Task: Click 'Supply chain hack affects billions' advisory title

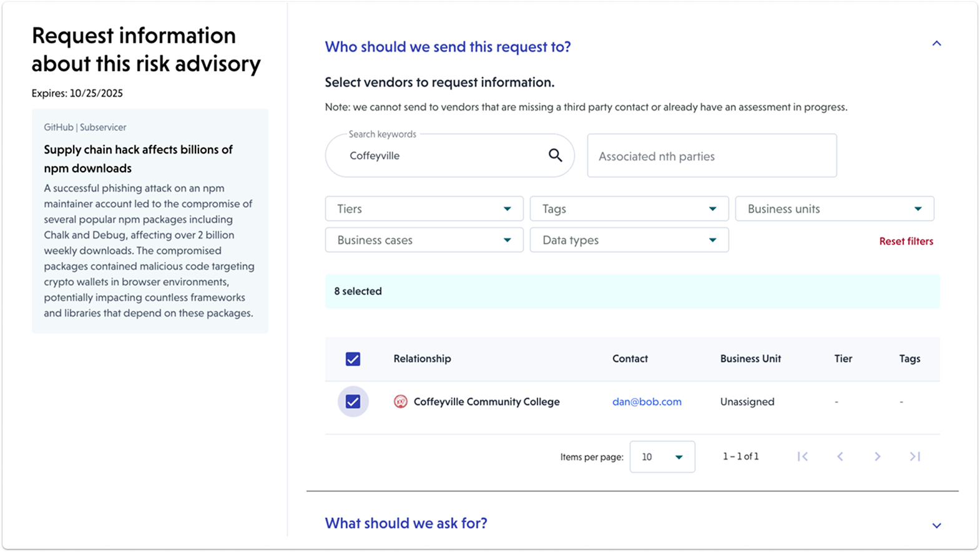Action: [138, 159]
